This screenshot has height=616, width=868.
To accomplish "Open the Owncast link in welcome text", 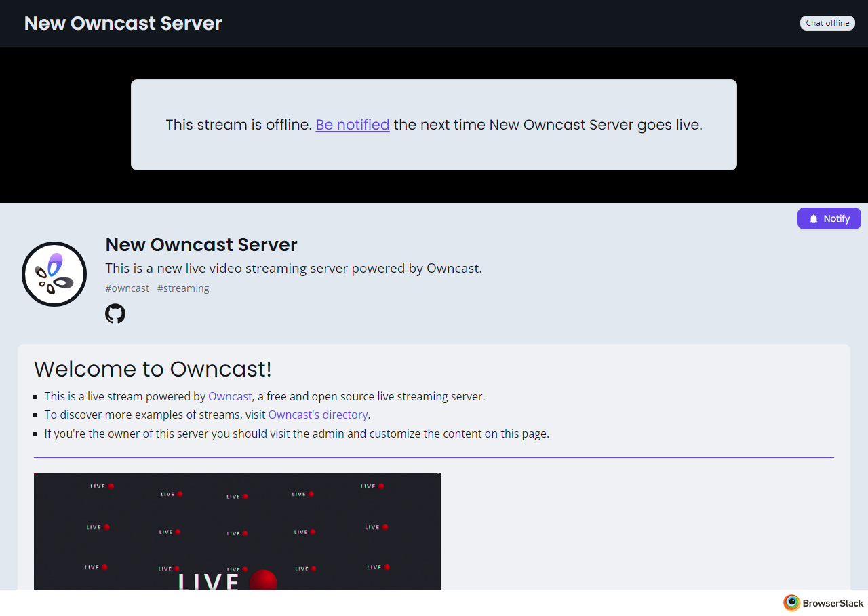I will [x=230, y=396].
